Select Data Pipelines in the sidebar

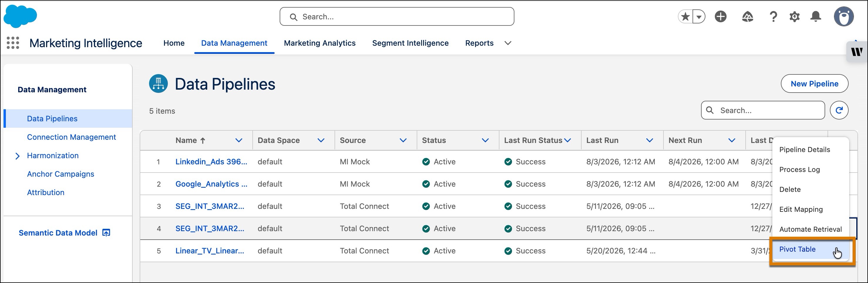68,118
